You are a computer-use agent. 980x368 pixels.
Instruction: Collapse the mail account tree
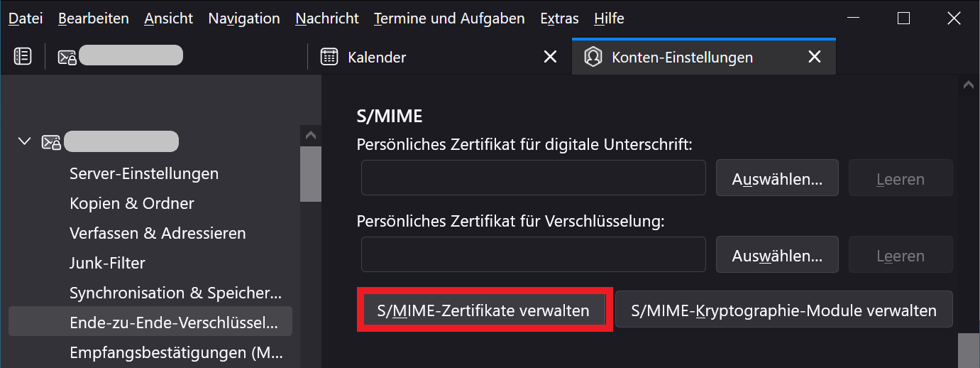click(25, 141)
